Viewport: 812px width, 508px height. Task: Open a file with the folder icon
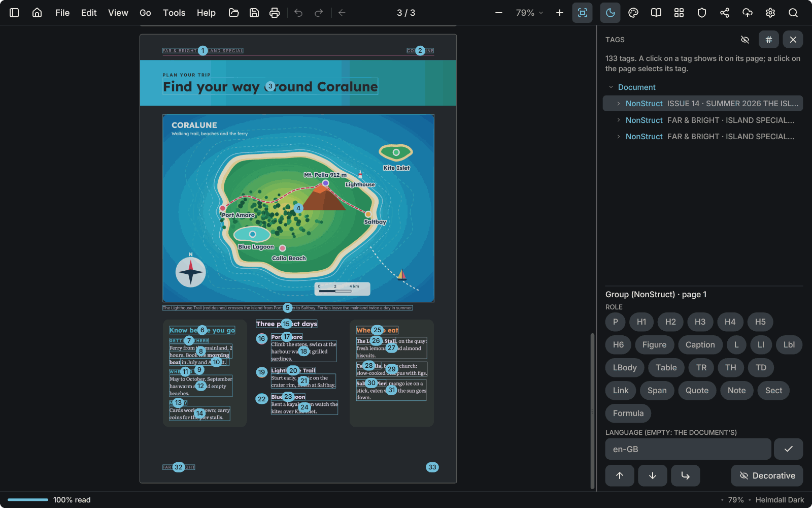tap(234, 13)
